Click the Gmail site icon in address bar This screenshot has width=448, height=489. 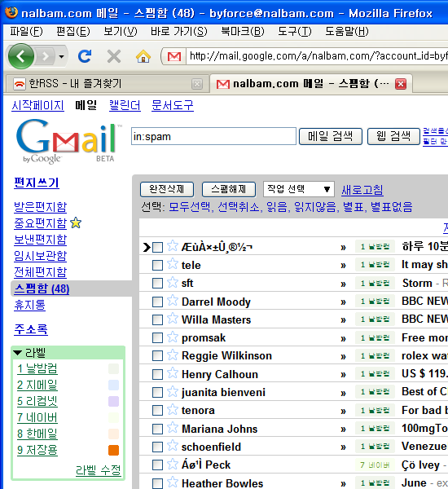coord(174,56)
